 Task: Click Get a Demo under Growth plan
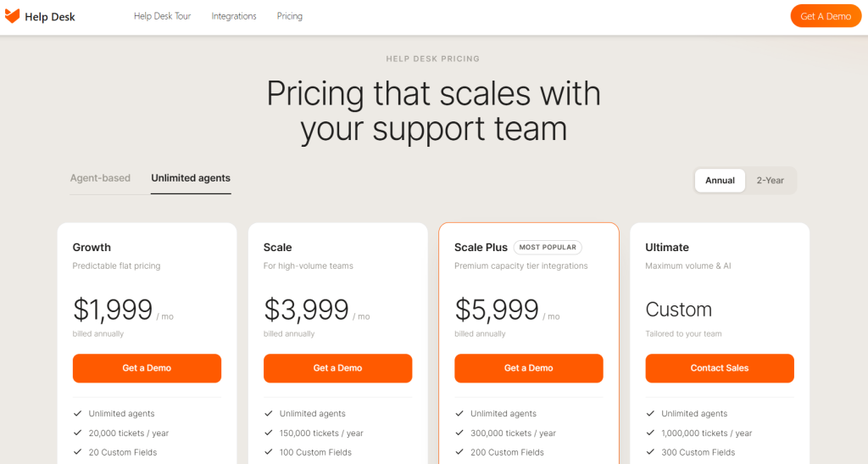(147, 368)
